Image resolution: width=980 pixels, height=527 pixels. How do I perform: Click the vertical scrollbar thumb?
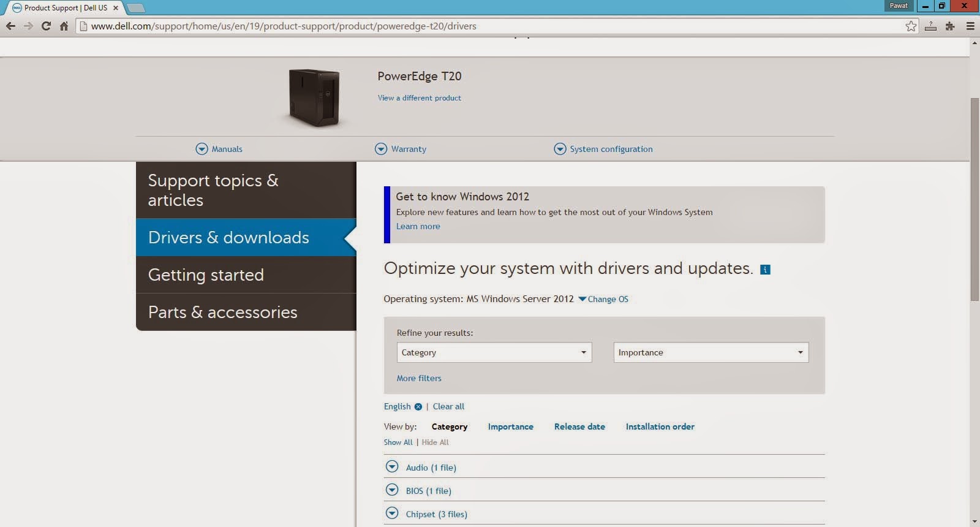tap(974, 199)
